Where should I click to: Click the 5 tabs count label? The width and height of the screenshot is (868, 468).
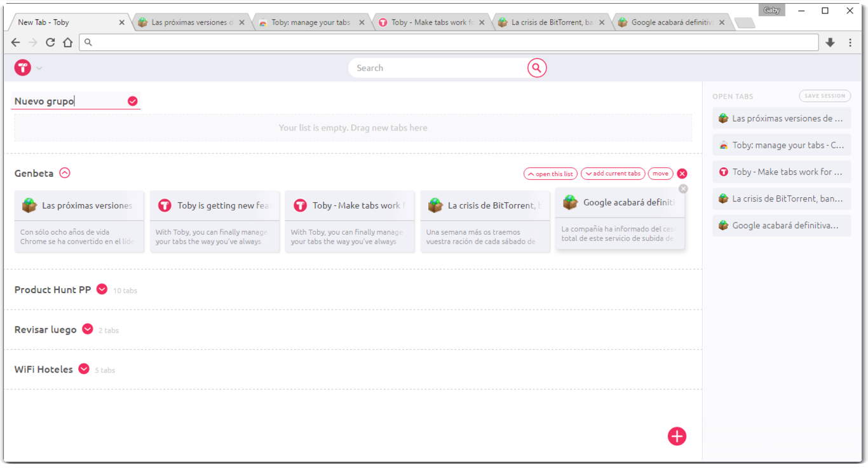105,370
